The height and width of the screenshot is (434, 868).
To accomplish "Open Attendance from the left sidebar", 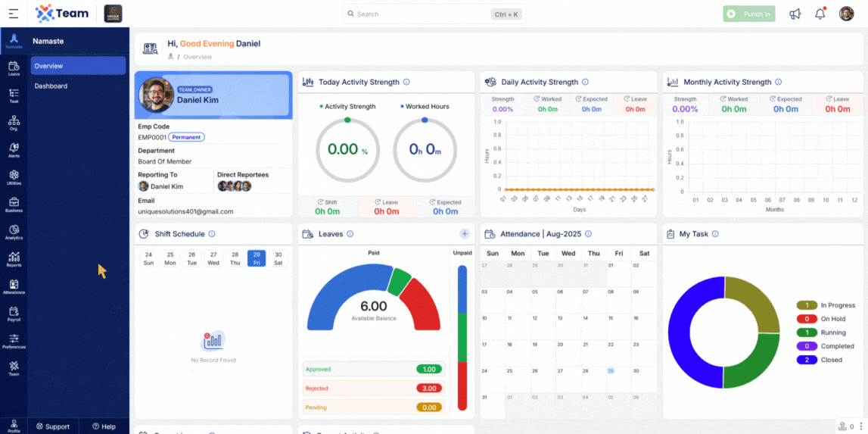I will (x=14, y=286).
